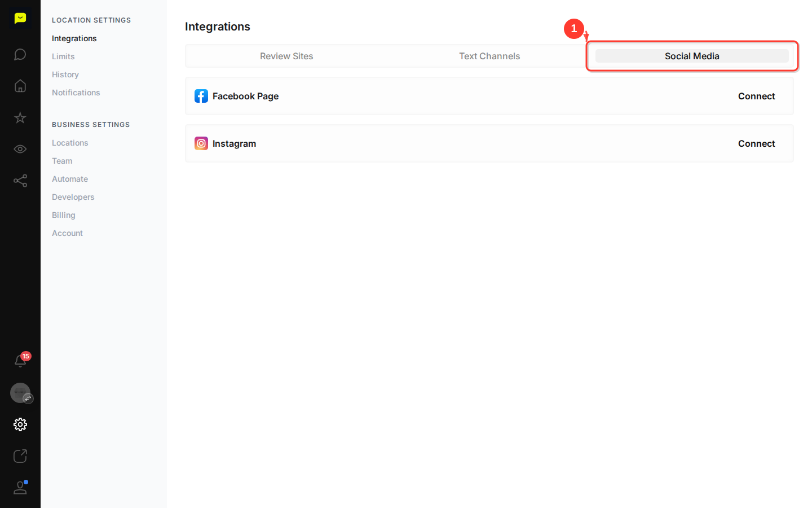Open Integrations in location settings
Viewport: 812px width, 508px height.
pyautogui.click(x=74, y=38)
